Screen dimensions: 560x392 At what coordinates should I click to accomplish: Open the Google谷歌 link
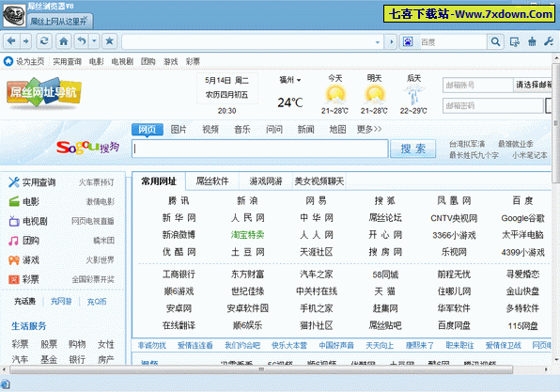coord(522,218)
